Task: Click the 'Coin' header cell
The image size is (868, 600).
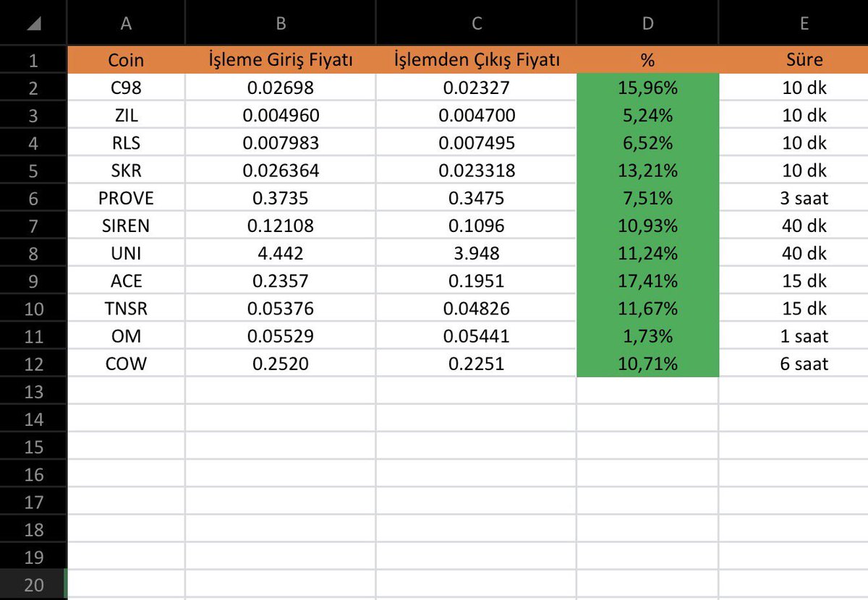Action: (x=126, y=60)
